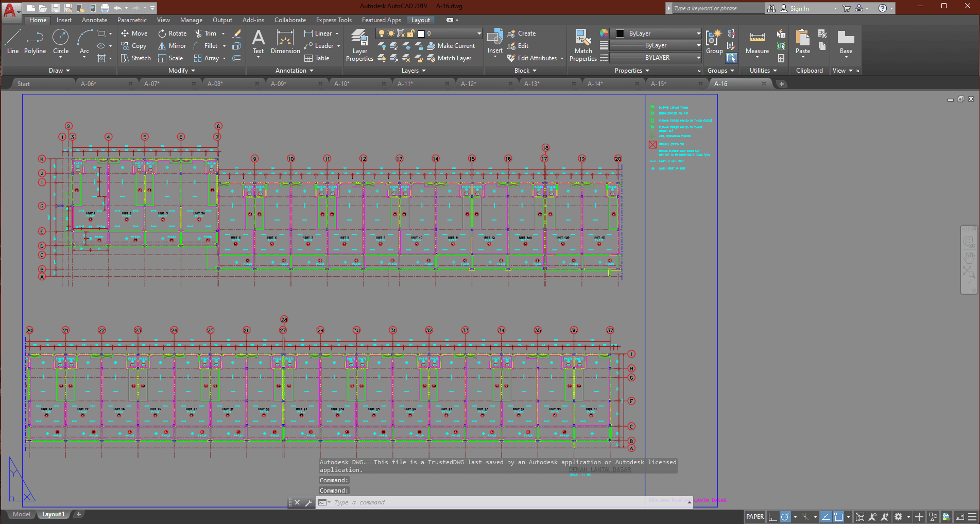Toggle the layer lock icon
This screenshot has height=524, width=980.
[410, 33]
